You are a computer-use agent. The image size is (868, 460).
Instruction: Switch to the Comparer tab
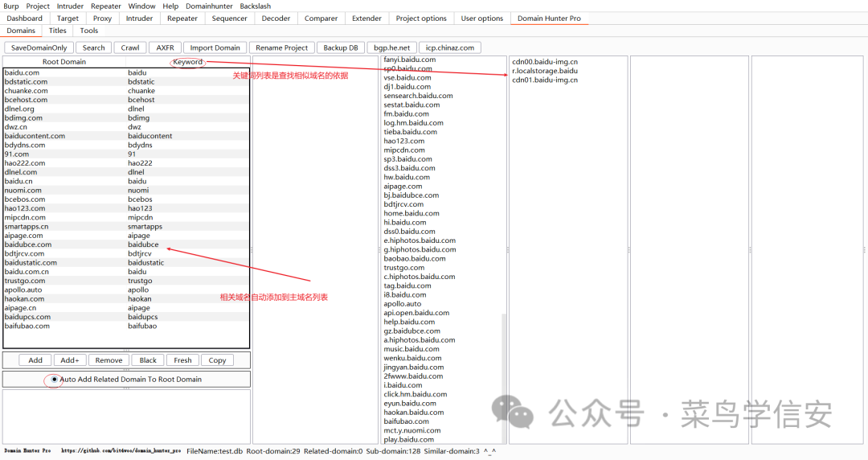[x=321, y=18]
